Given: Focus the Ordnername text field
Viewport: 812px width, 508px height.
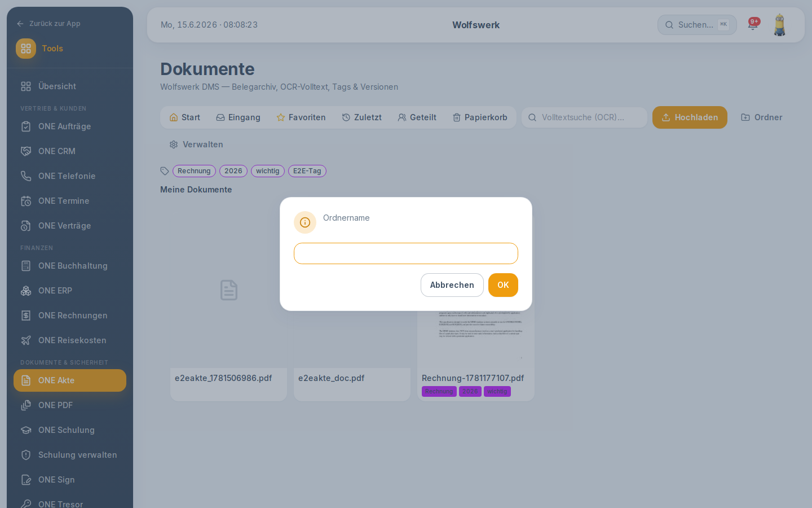Looking at the screenshot, I should tap(406, 253).
